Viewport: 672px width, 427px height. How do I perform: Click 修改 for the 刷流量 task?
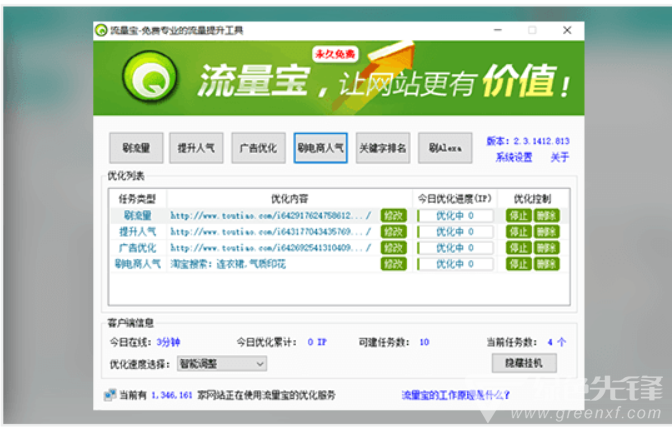click(x=393, y=215)
